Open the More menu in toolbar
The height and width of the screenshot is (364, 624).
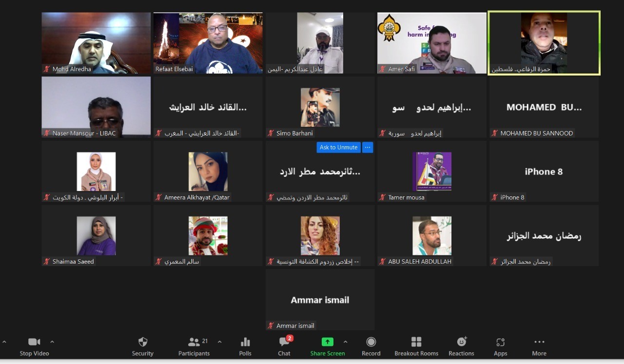point(539,342)
